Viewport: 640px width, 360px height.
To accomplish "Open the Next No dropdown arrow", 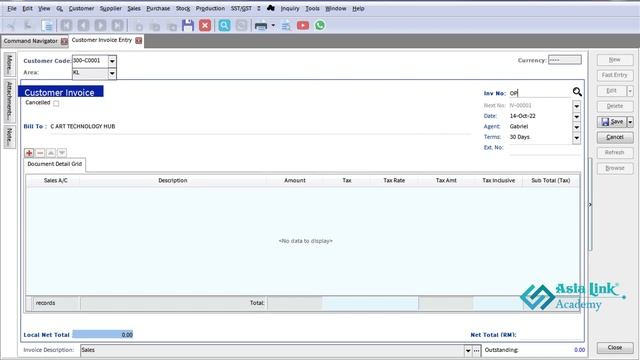I will pos(576,106).
